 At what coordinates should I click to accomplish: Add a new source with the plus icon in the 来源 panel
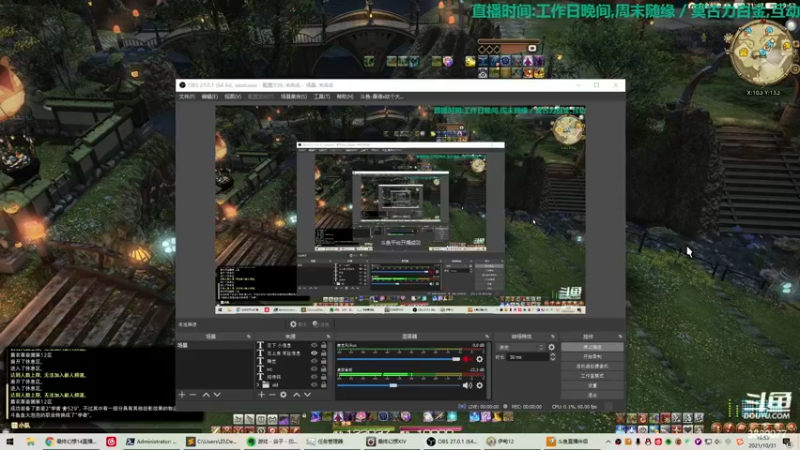coord(261,394)
